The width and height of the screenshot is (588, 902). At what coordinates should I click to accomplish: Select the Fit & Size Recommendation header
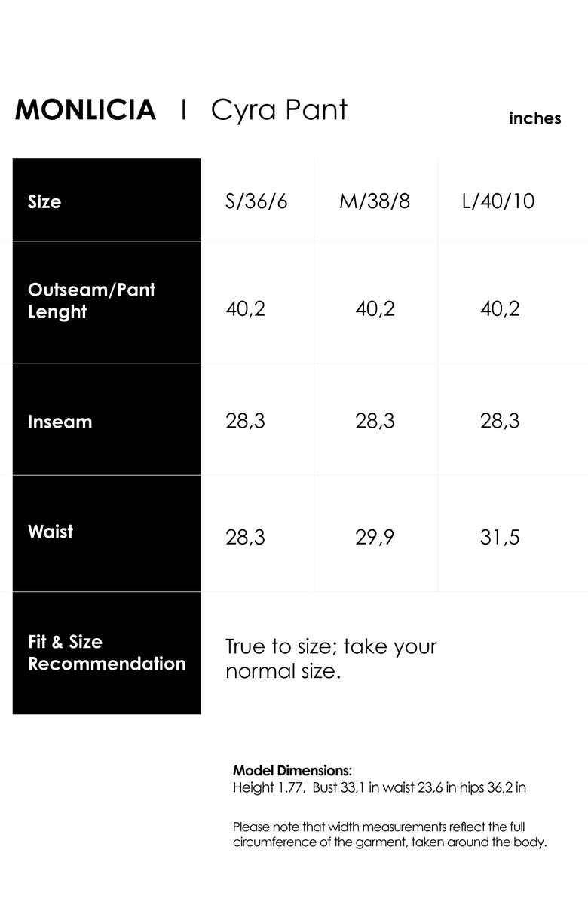click(106, 653)
